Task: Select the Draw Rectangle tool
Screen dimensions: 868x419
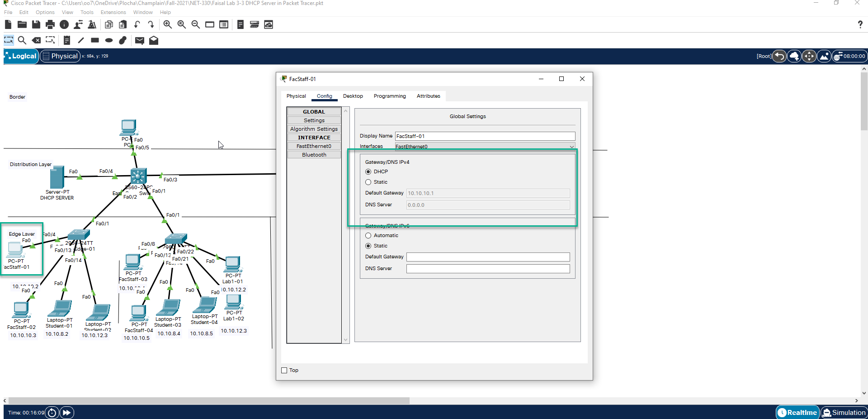Action: [x=95, y=40]
